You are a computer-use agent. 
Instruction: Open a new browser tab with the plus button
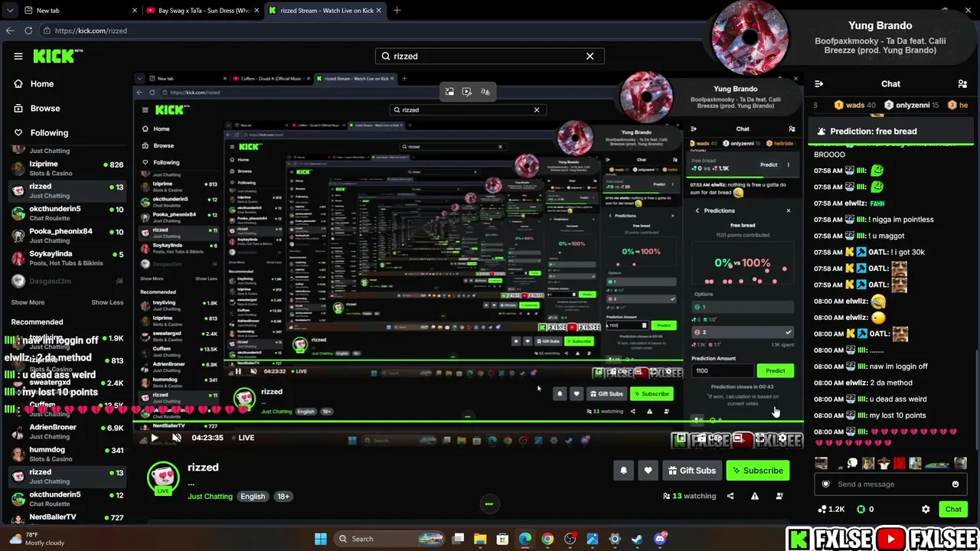tap(397, 11)
